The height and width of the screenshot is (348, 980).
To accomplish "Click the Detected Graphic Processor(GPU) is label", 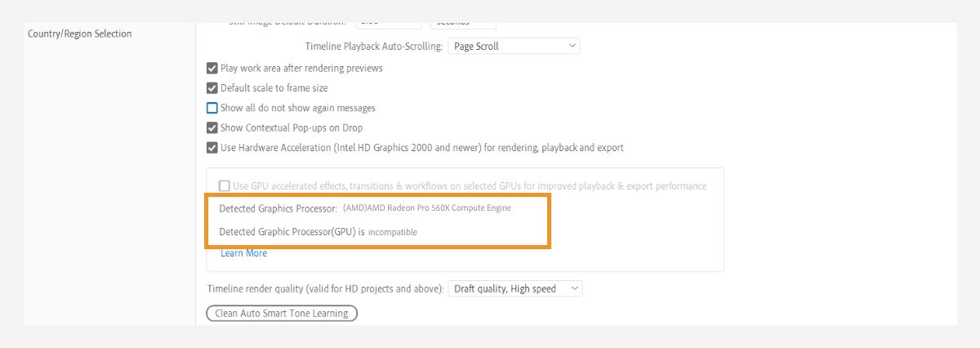I will point(292,232).
